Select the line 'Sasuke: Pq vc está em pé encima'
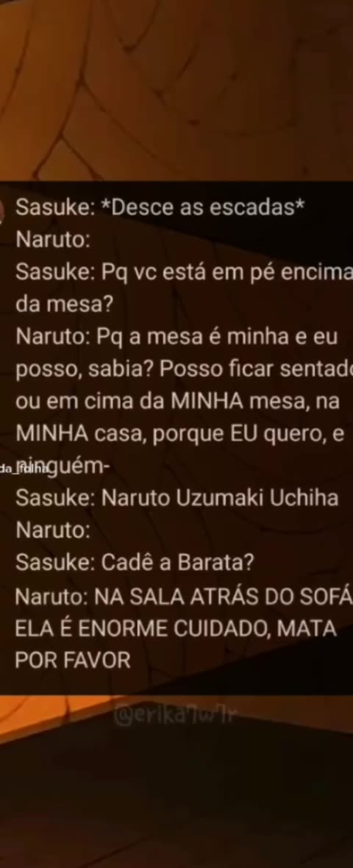Screen dimensions: 353x868 tap(184, 274)
